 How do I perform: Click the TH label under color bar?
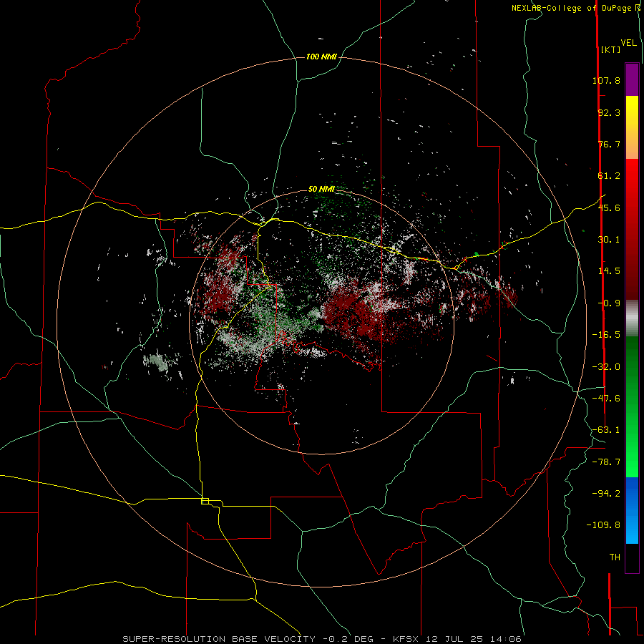point(615,557)
